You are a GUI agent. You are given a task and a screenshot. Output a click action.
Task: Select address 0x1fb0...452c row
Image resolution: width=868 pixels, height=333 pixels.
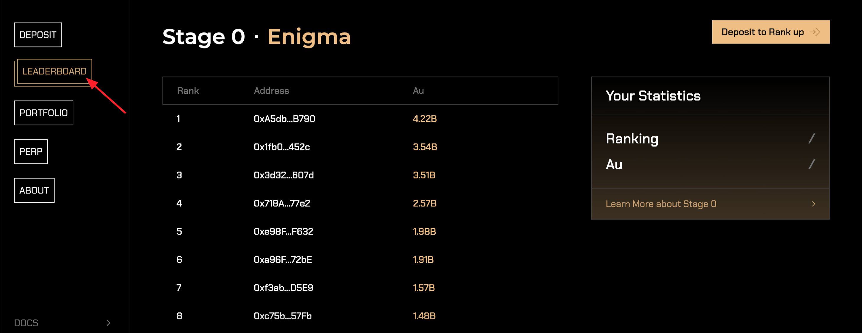(x=282, y=147)
